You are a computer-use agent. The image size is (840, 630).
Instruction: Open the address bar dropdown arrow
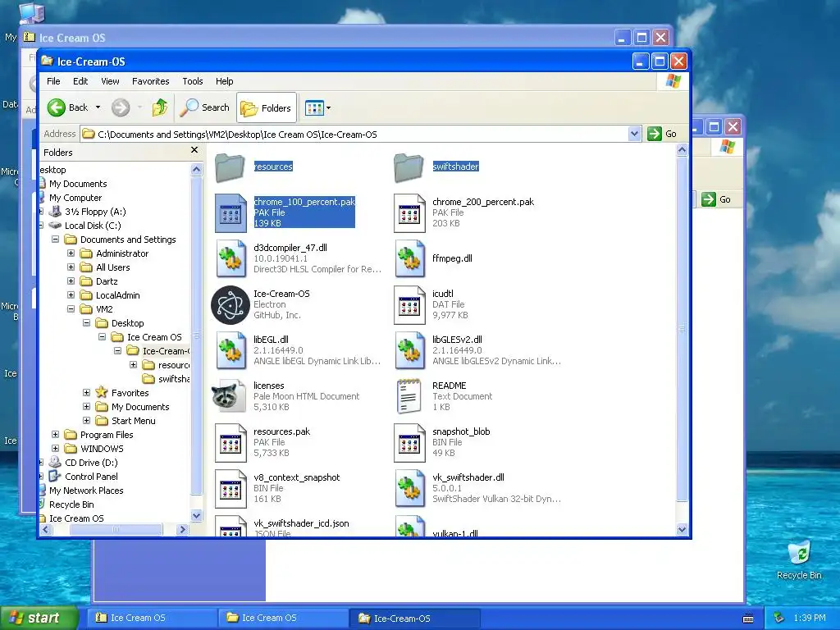(634, 134)
